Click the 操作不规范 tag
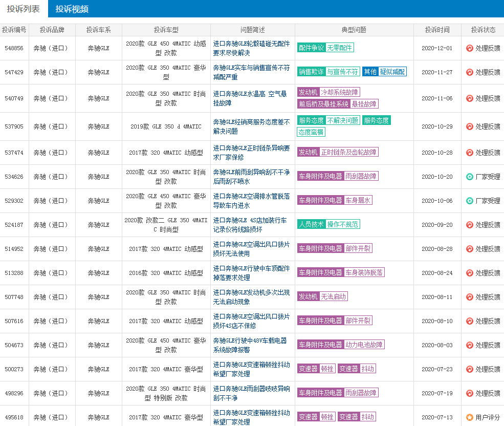The height and width of the screenshot is (426, 504). click(342, 224)
